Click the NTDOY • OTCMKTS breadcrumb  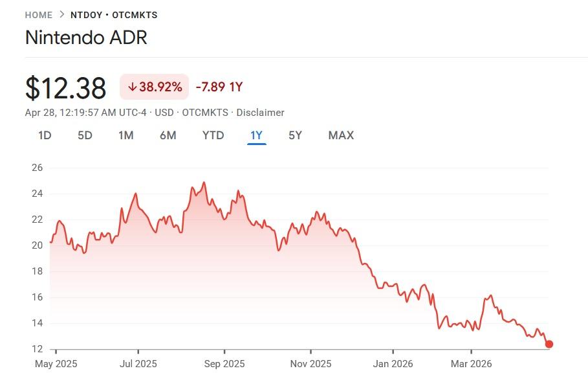114,15
